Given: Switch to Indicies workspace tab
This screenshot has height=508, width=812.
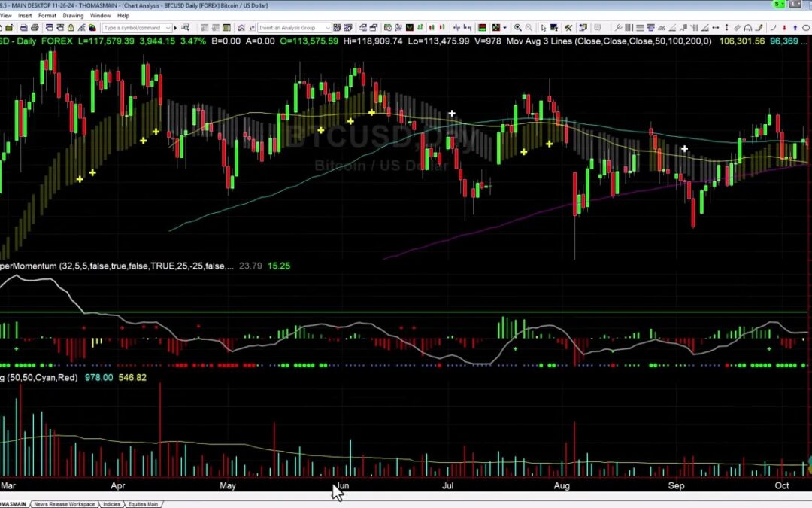Looking at the screenshot, I should 111,503.
